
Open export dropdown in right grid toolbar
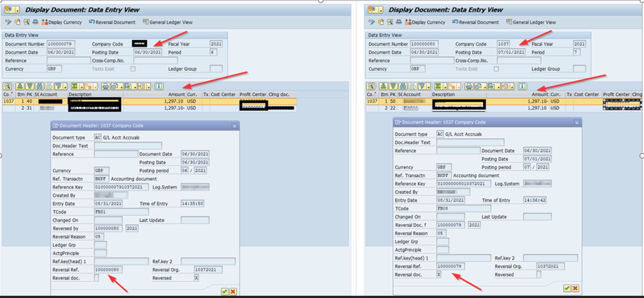pyautogui.click(x=499, y=86)
